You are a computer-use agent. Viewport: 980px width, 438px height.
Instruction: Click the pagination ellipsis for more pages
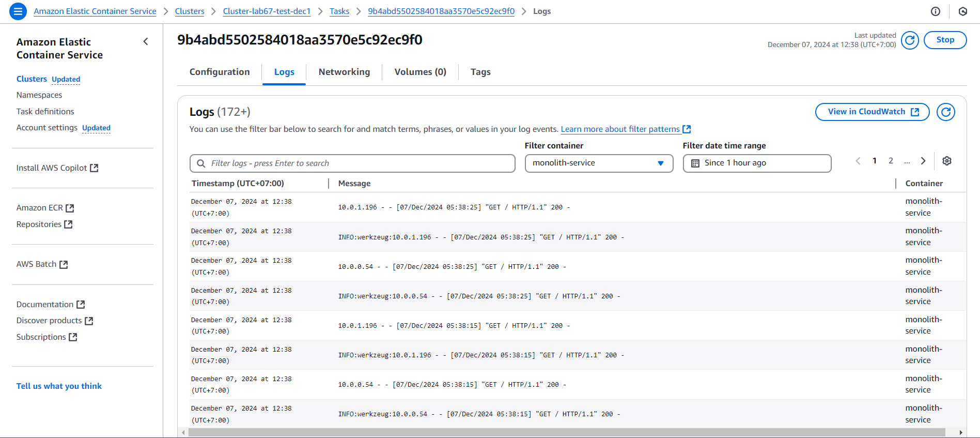[907, 161]
